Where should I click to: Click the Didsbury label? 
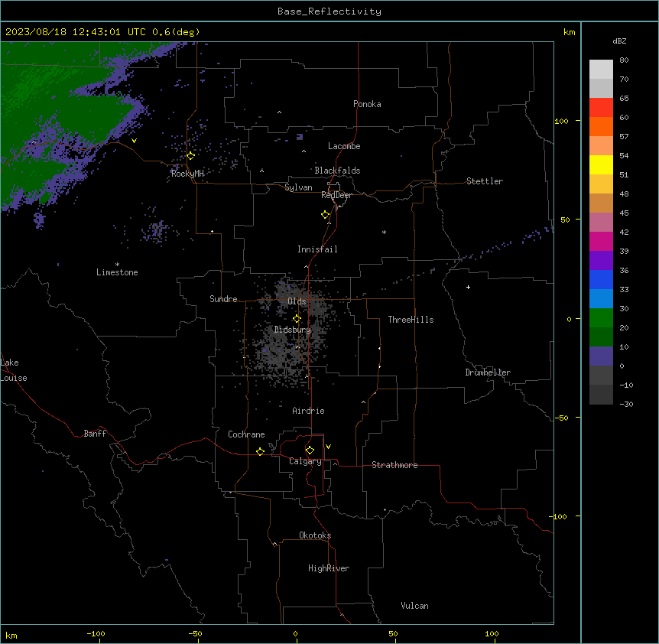pyautogui.click(x=293, y=330)
